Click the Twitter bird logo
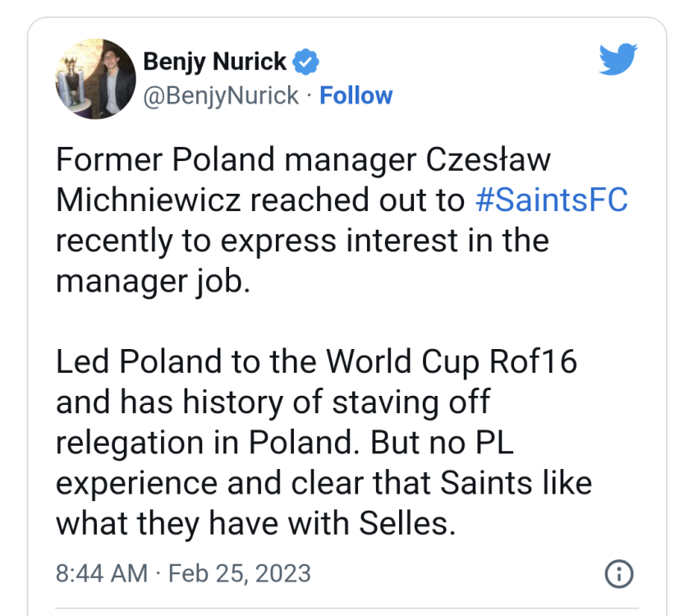Screen dimensions: 693x616 pos(617,60)
